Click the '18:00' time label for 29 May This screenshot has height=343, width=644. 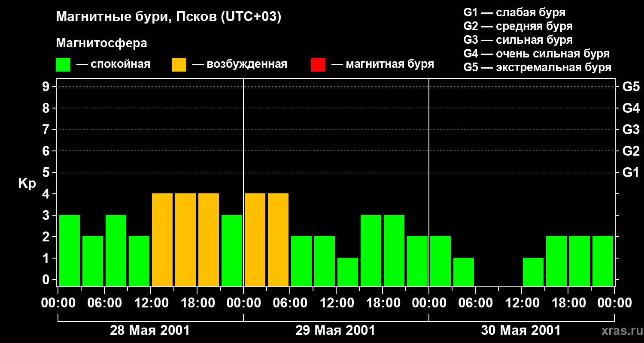[383, 303]
